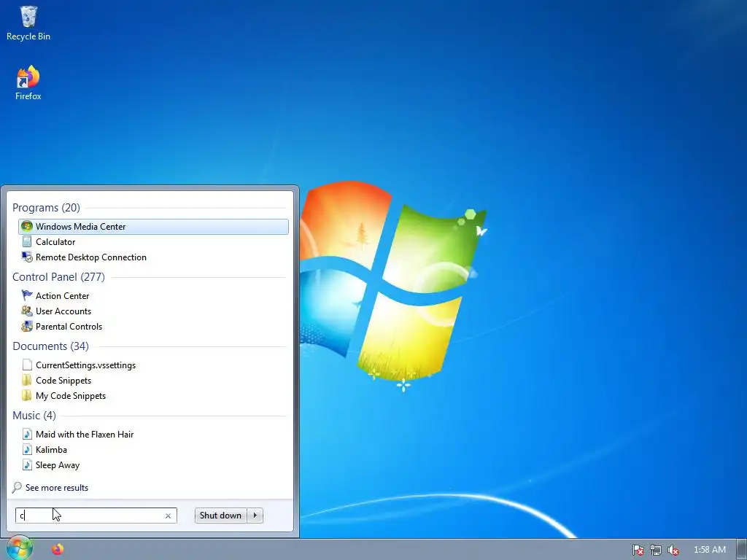Click the Code Snippets folder icon
This screenshot has height=560, width=747.
(27, 380)
